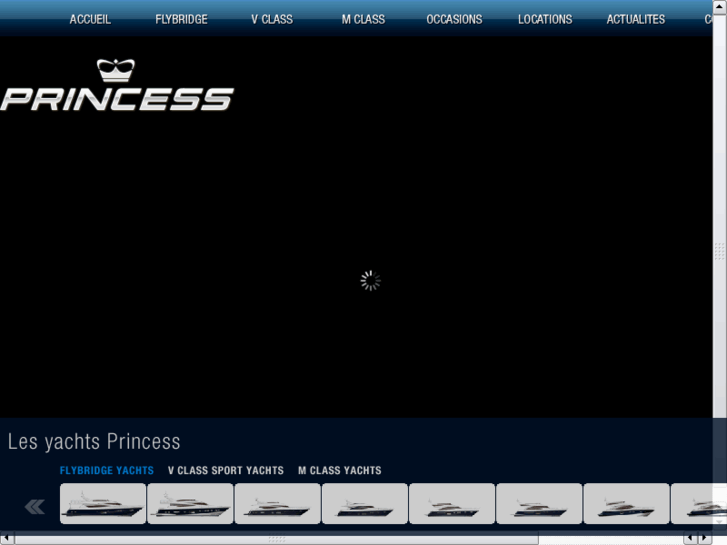Click the 'Les yachts Princess' heading
Screen dimensions: 727x545
(x=94, y=442)
